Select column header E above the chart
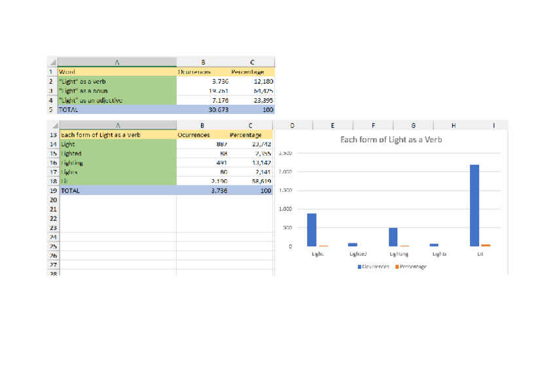Screen dimensions: 555x392 332,125
